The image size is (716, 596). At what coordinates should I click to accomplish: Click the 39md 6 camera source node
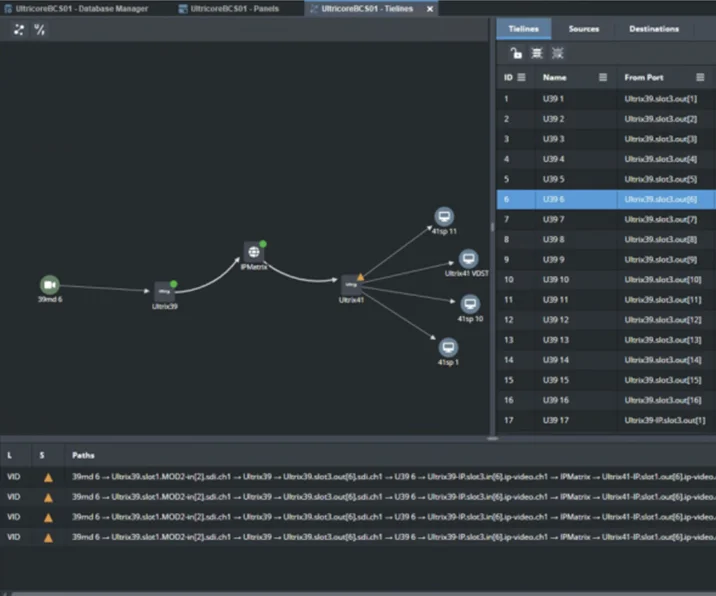click(x=50, y=285)
